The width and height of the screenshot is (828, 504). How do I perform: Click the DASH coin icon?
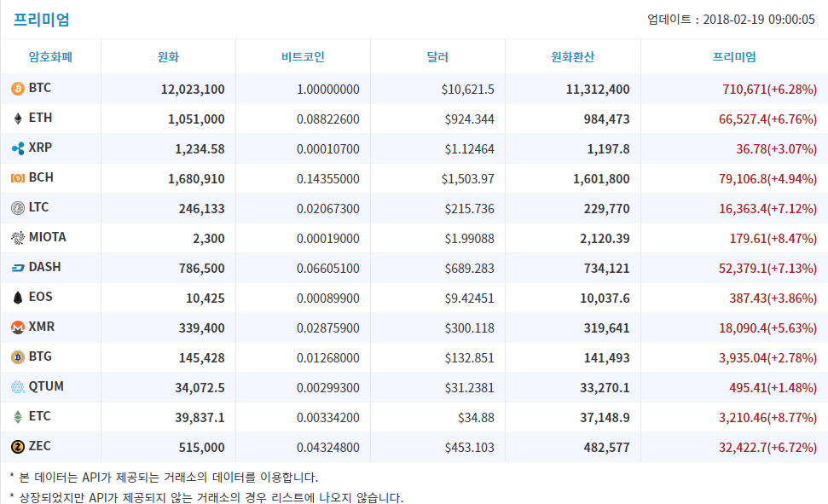[x=17, y=268]
